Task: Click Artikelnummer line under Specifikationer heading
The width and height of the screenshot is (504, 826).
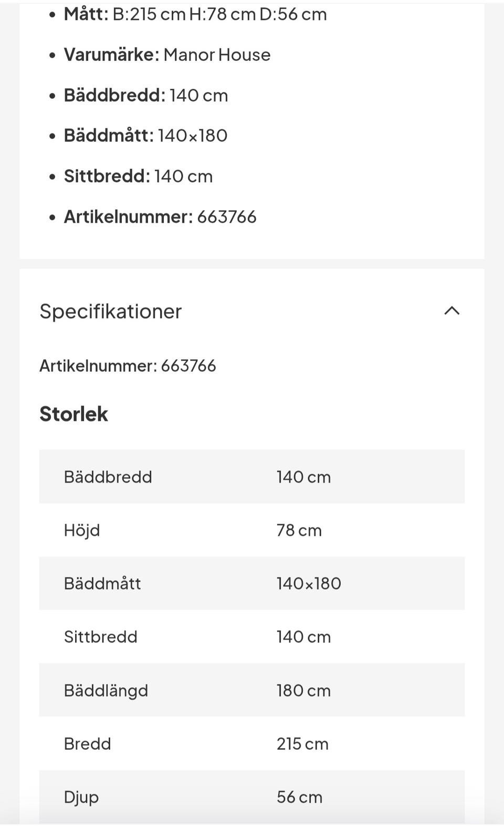Action: coord(128,366)
